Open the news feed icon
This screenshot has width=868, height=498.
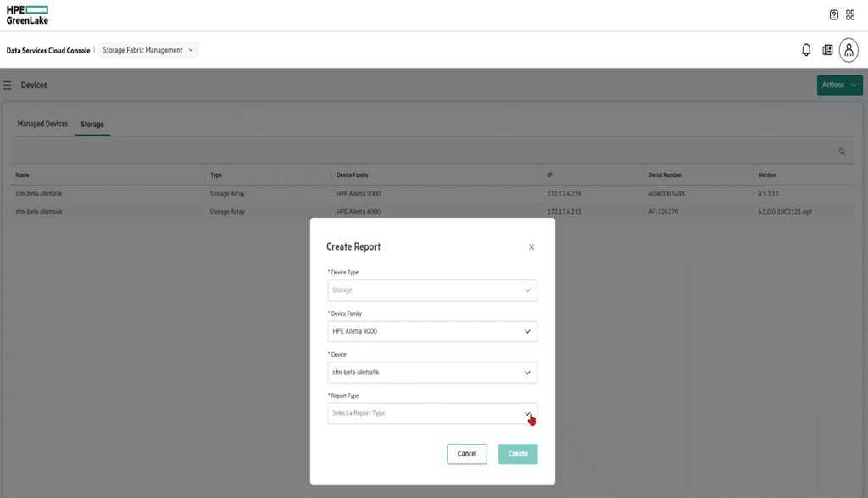pyautogui.click(x=827, y=50)
